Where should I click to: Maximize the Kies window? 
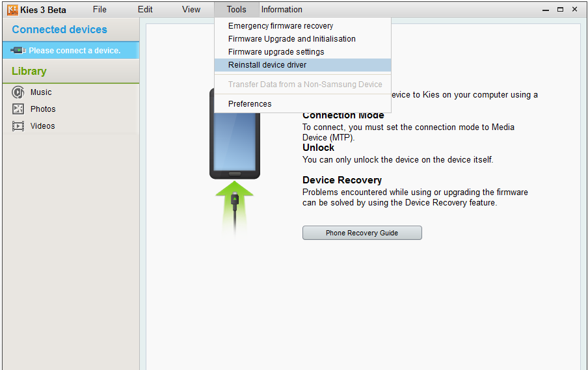click(x=560, y=10)
